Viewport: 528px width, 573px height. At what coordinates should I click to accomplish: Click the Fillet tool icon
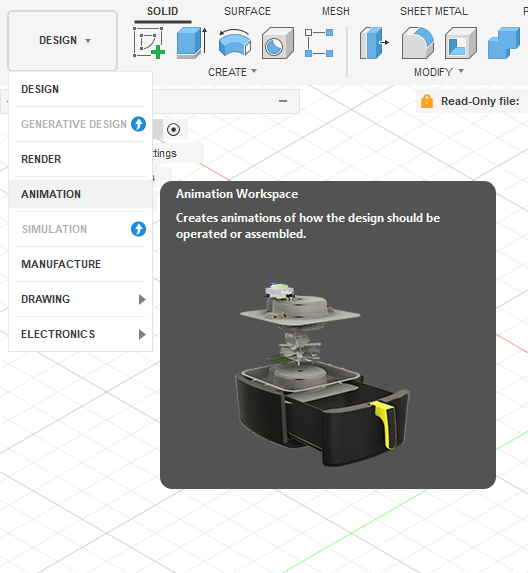tap(418, 43)
